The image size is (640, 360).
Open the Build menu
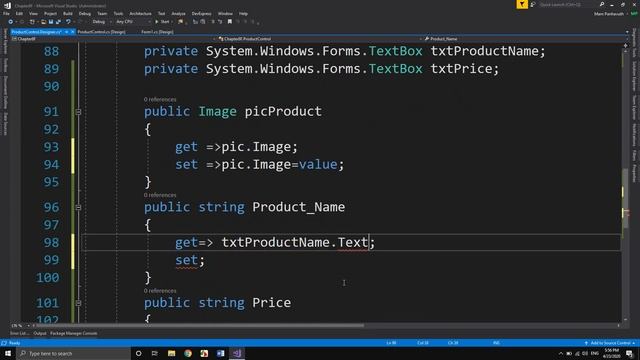coord(68,13)
